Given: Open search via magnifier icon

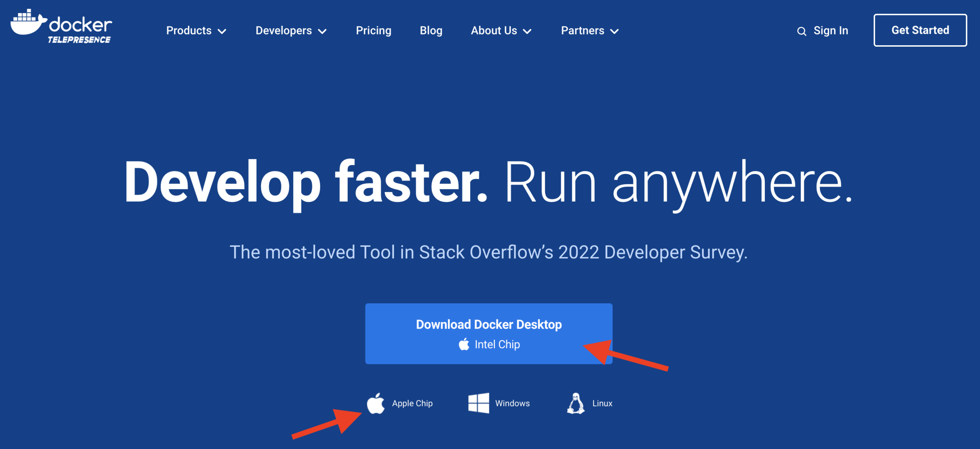Looking at the screenshot, I should (801, 31).
